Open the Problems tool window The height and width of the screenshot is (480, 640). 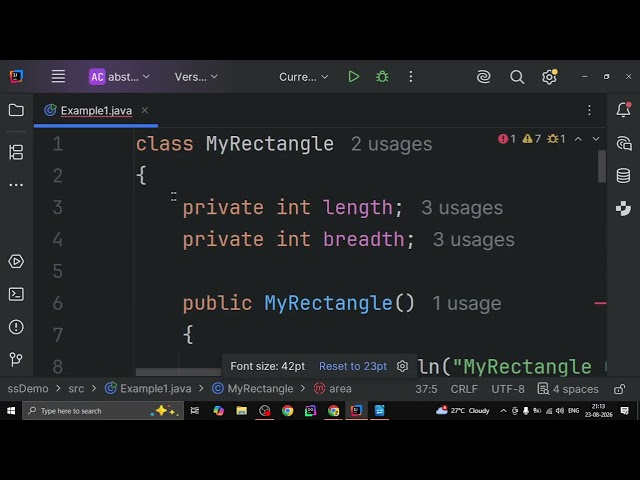coord(16,327)
